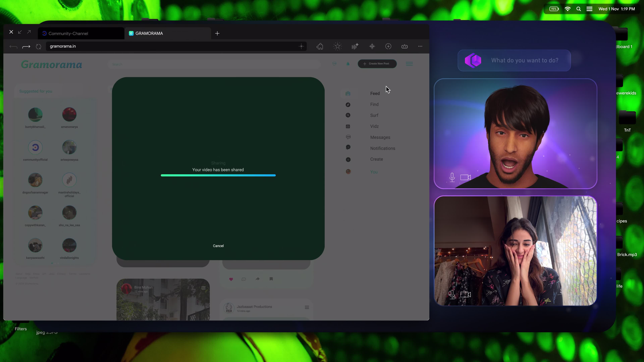The width and height of the screenshot is (644, 362).
Task: Click the Vidz image icon
Action: [348, 126]
